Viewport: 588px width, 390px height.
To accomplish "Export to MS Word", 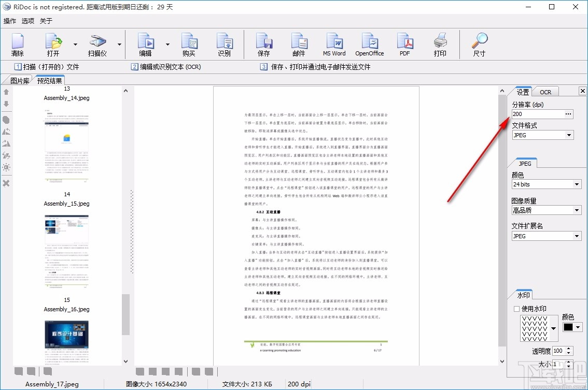I will [334, 45].
